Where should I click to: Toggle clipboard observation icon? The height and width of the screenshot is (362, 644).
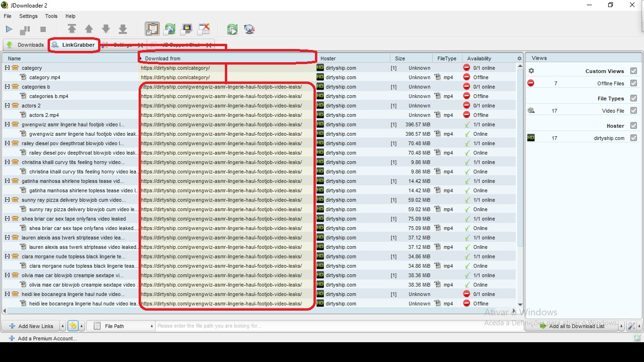click(x=152, y=29)
